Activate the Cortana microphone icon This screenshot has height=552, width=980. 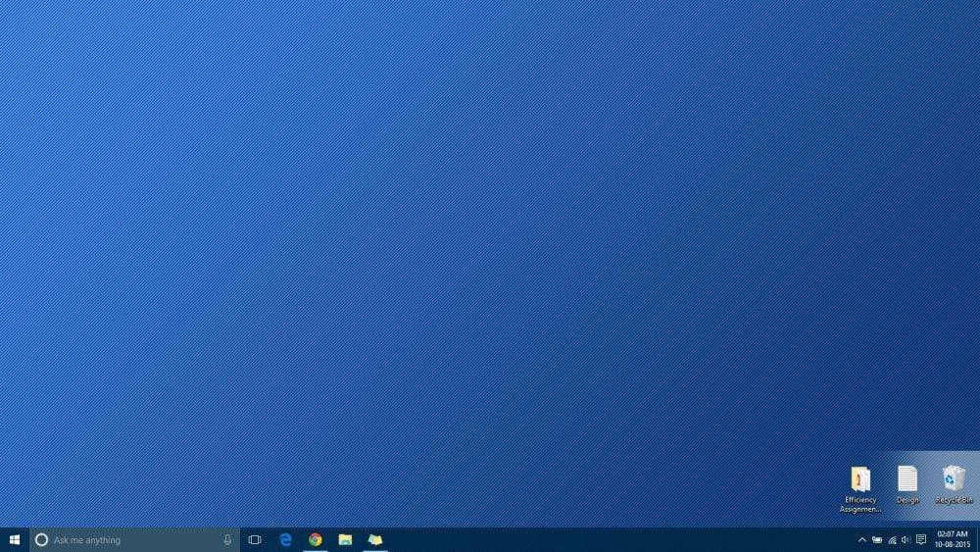point(227,539)
